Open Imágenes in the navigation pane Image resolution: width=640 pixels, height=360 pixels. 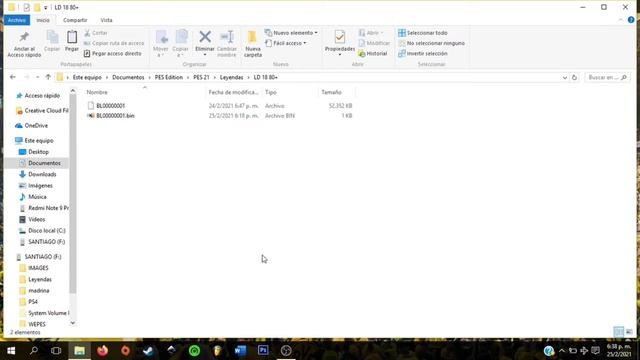(40, 186)
